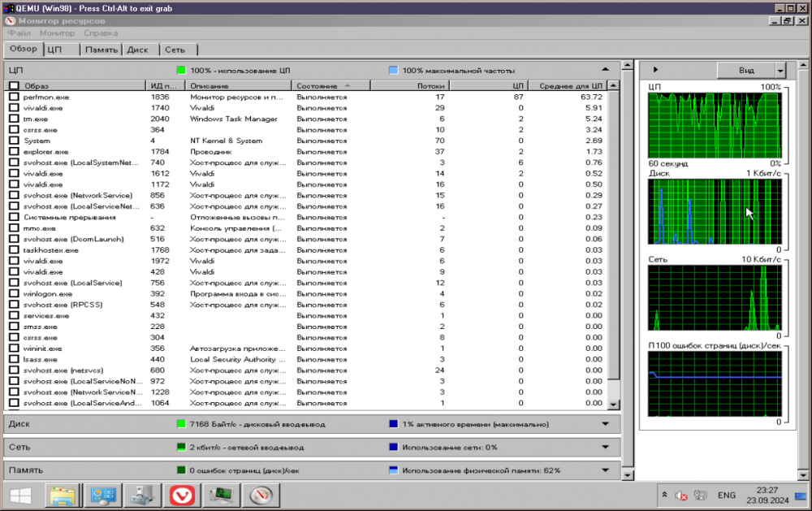
Task: Open the Task Manager taskbar icon
Action: (222, 494)
